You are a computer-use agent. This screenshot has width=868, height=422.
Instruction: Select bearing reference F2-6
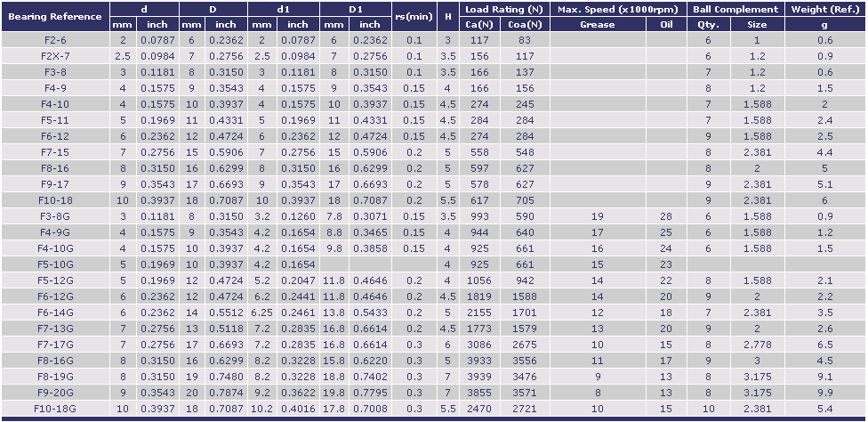coord(55,40)
